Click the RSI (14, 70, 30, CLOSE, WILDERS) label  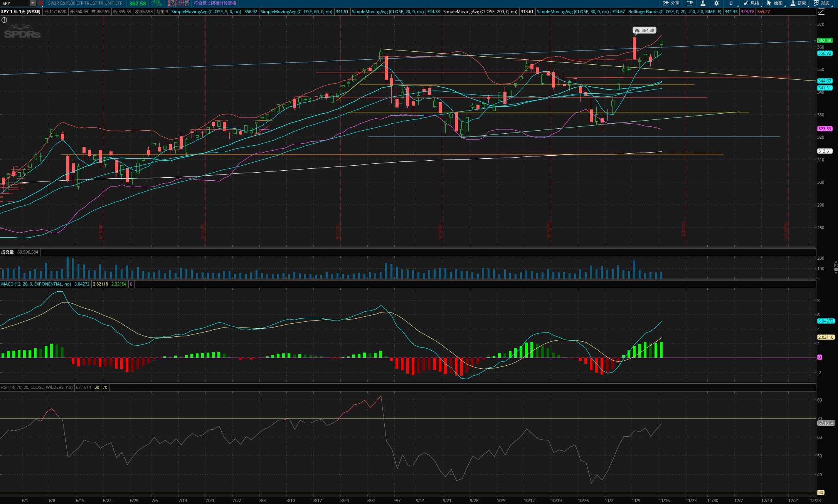click(37, 387)
